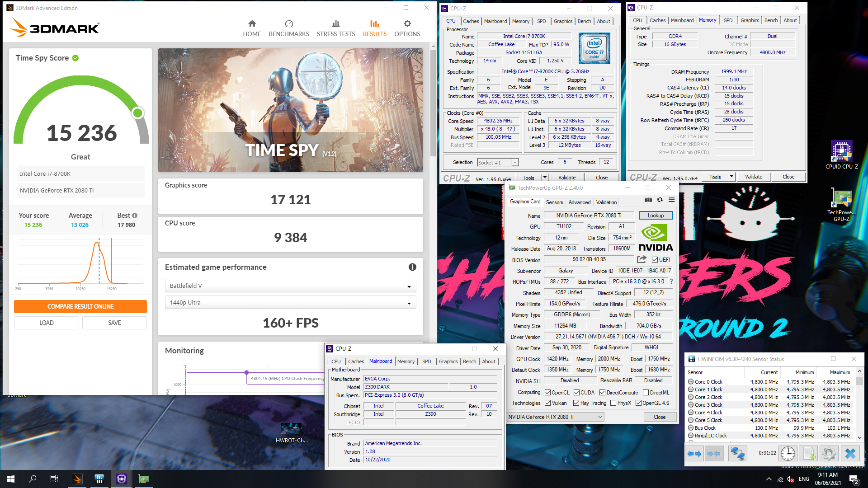Click Validate in CPU-Z CPU window
Image resolution: width=868 pixels, height=488 pixels.
567,178
